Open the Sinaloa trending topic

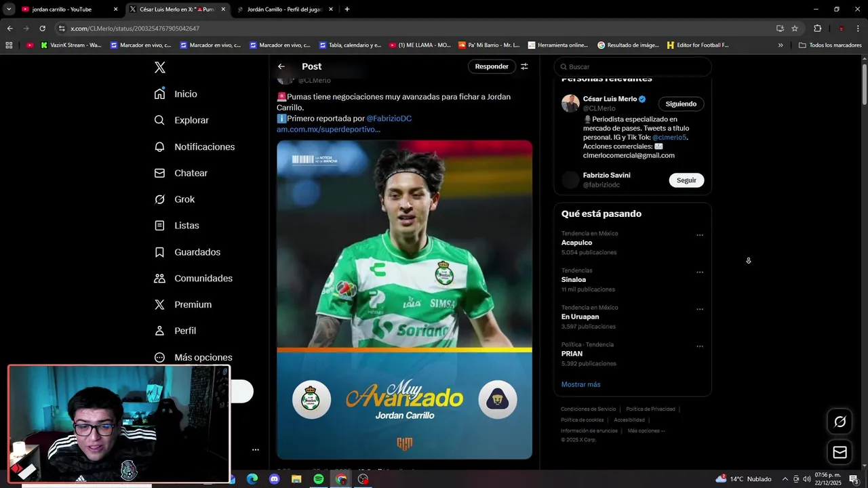coord(573,280)
